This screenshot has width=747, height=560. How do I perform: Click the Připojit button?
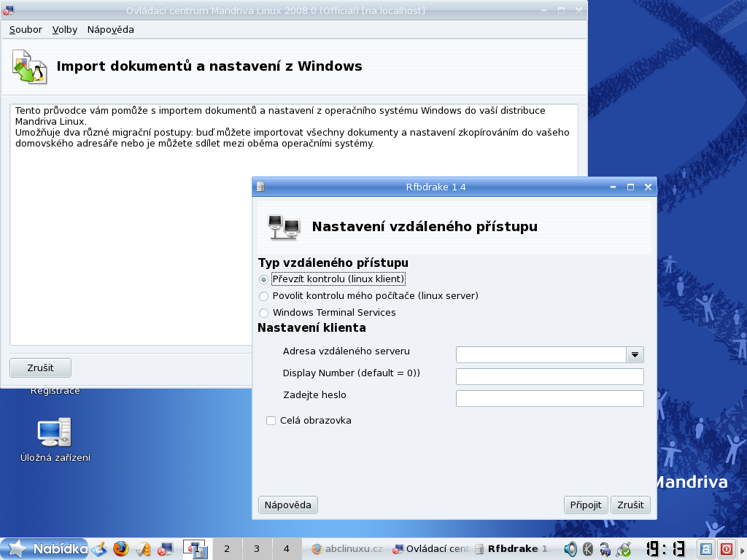pos(586,505)
